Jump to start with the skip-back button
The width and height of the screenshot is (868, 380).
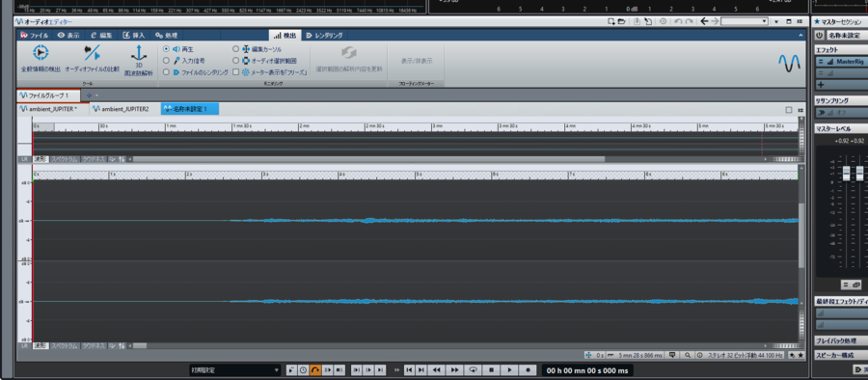coord(409,370)
